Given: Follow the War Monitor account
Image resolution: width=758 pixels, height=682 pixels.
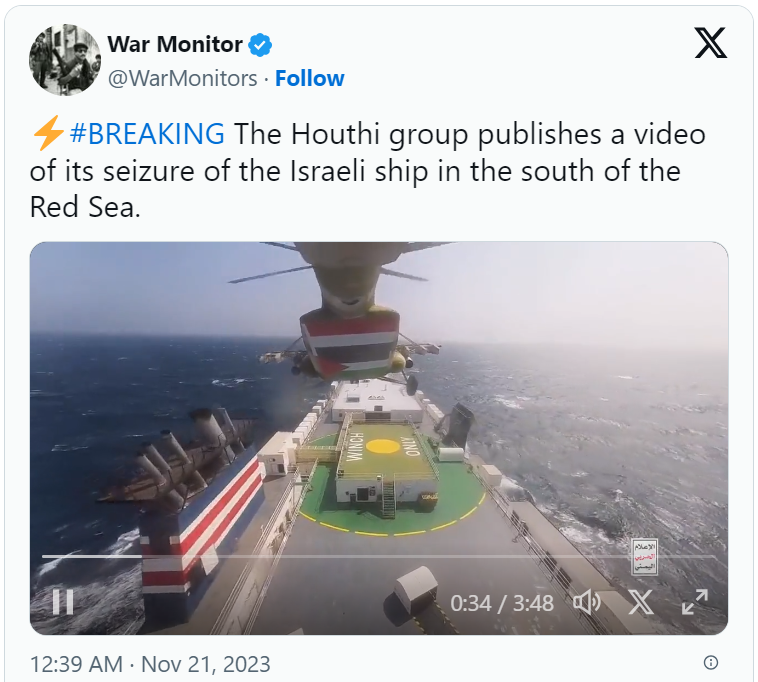Looking at the screenshot, I should [309, 78].
